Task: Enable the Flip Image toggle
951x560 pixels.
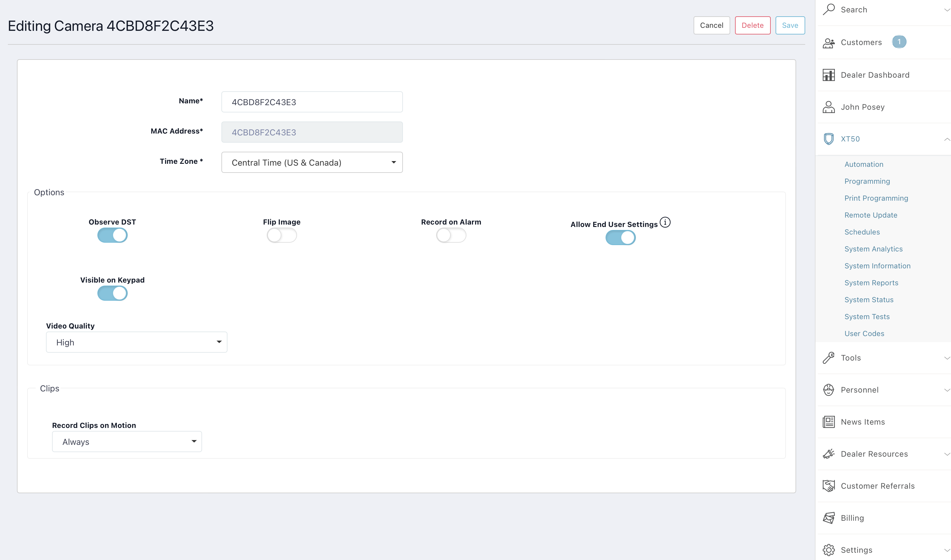Action: coord(282,235)
